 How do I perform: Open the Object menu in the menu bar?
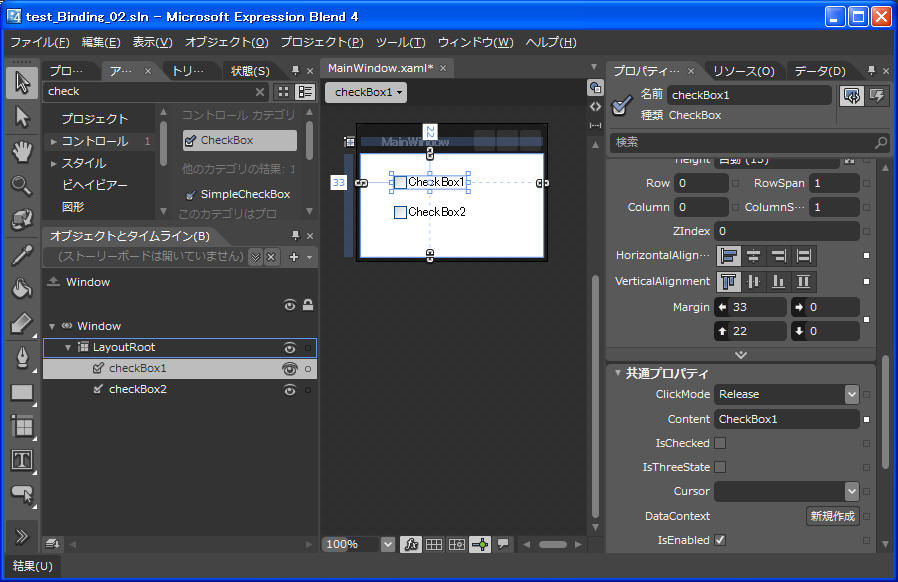226,42
